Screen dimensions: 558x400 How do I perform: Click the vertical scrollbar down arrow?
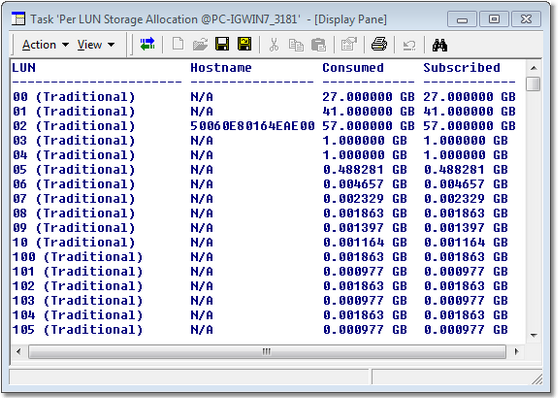coord(533,335)
